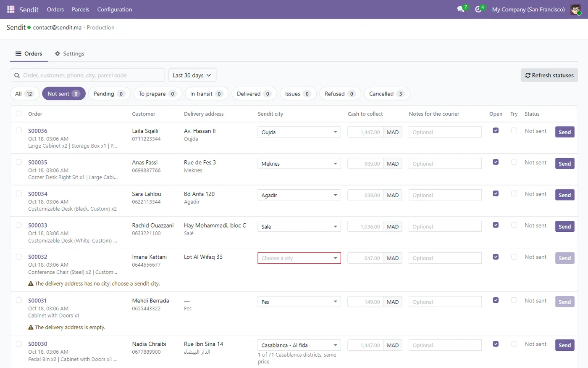588x368 pixels.
Task: Filter by the To prepare status chip
Action: [x=157, y=94]
